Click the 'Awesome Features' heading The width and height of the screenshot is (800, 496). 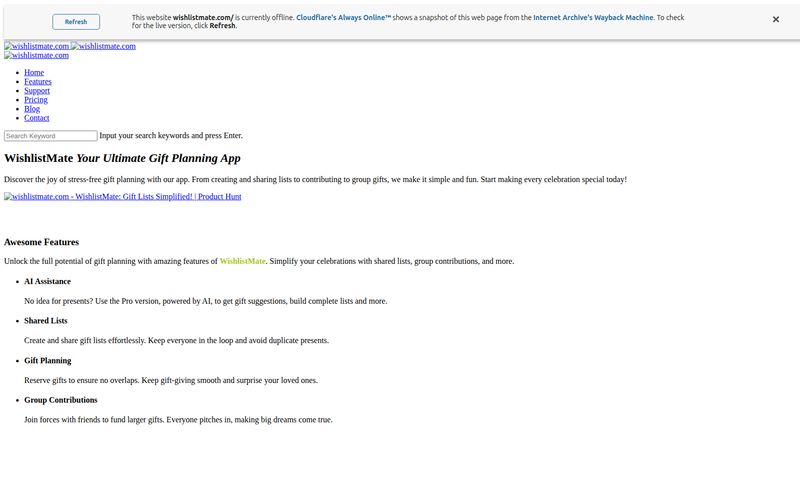tap(41, 242)
